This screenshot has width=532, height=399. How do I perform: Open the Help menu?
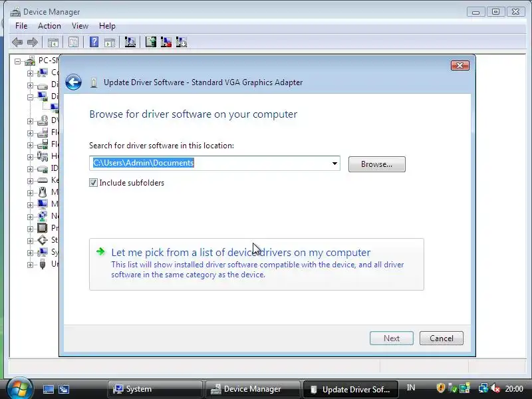(107, 26)
